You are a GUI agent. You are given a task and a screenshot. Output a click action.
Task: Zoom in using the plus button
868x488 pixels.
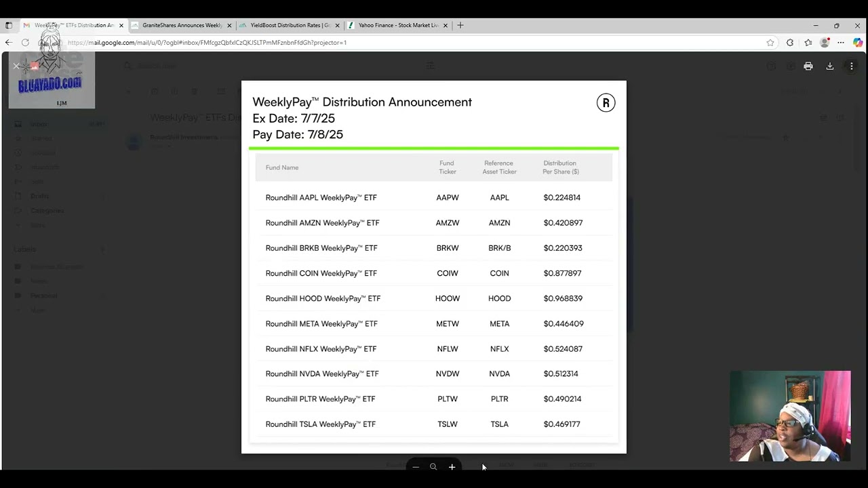point(452,467)
